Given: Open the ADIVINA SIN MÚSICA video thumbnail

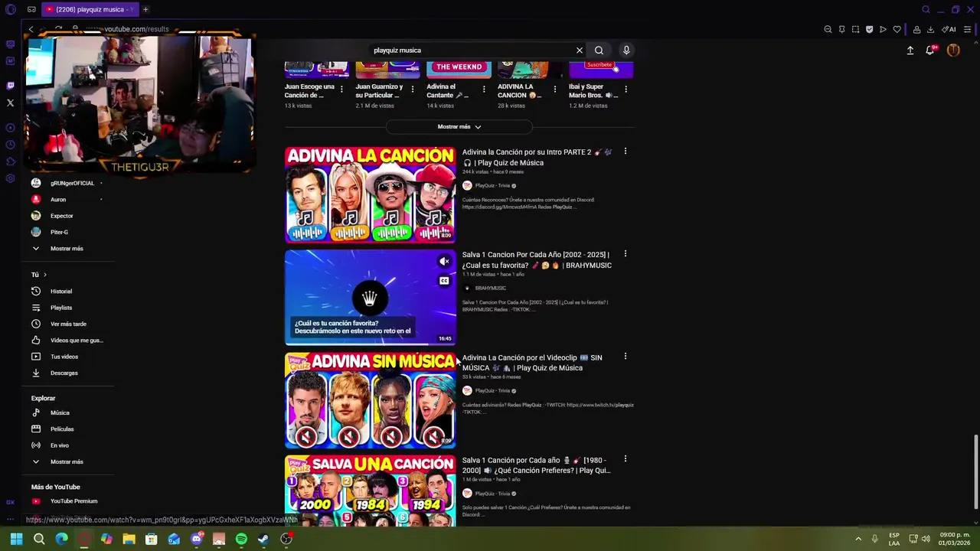Looking at the screenshot, I should (x=371, y=400).
